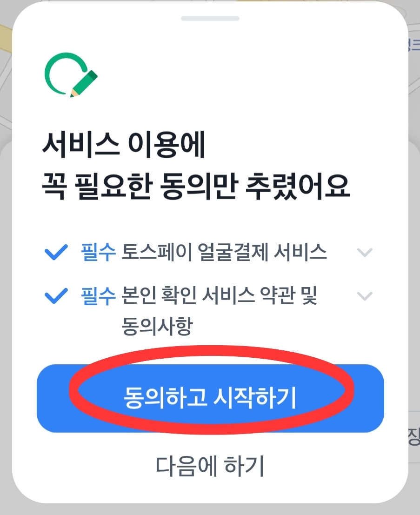The height and width of the screenshot is (515, 420).
Task: Tap the 서비스 이용에 heading line
Action: 124,145
